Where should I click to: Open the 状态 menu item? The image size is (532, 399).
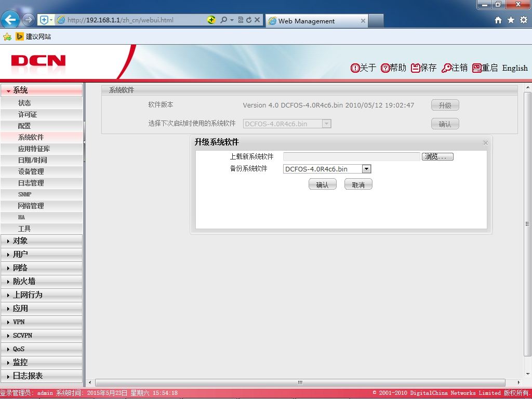click(x=42, y=103)
